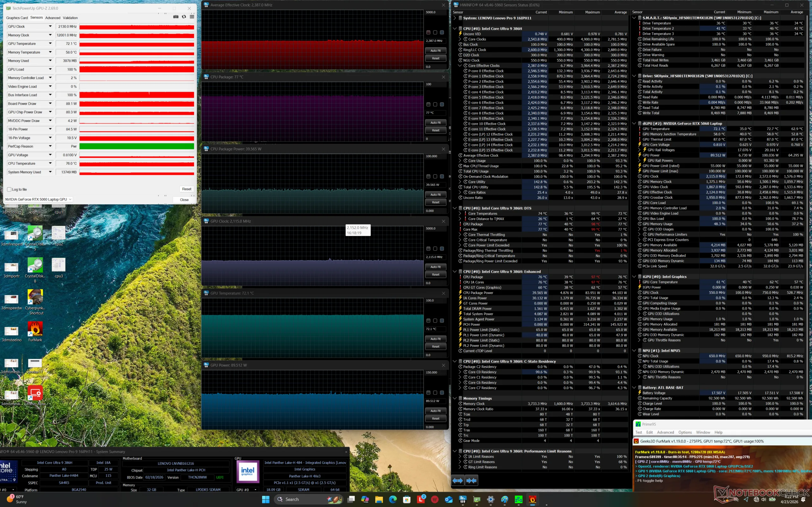The image size is (812, 507).
Task: Collapse Core Effective Clocks tree node
Action: pyautogui.click(x=460, y=66)
